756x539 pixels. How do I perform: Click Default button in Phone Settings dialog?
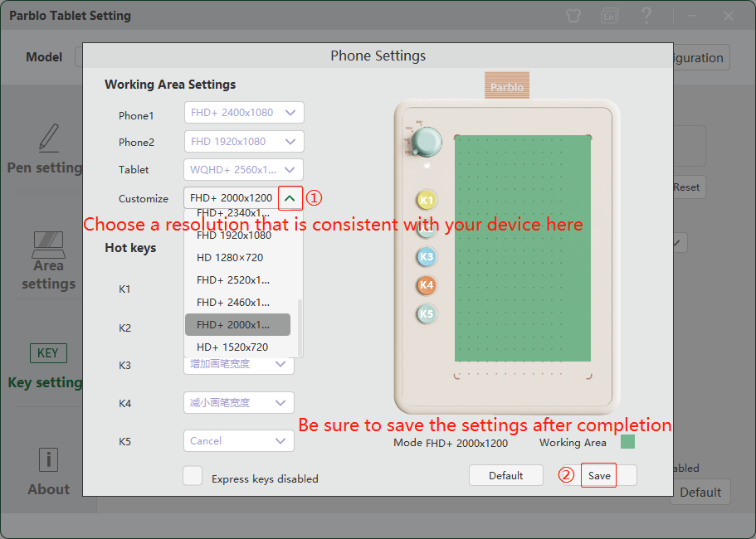(x=505, y=475)
